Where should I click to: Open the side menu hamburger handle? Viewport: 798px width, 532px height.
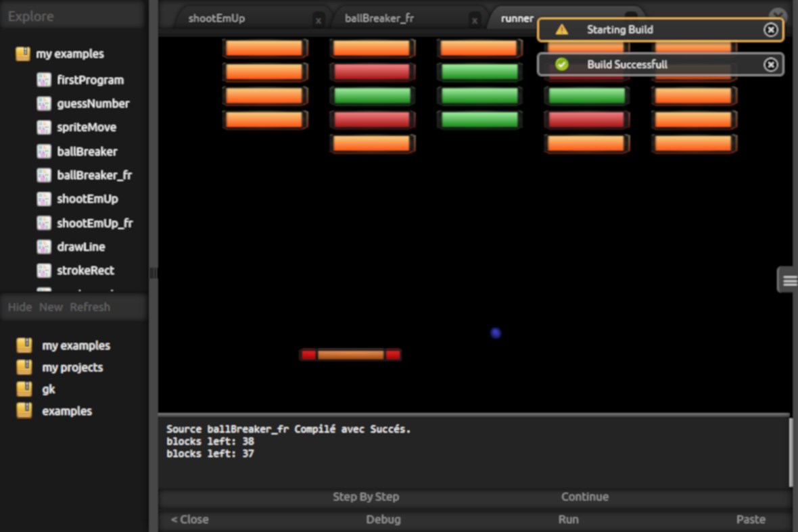coord(789,280)
